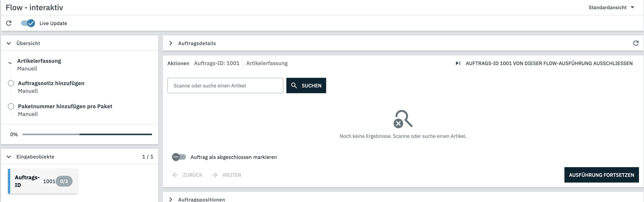Click the refresh icon beside Live Update
Screen dimensions: 644x202
click(9, 23)
